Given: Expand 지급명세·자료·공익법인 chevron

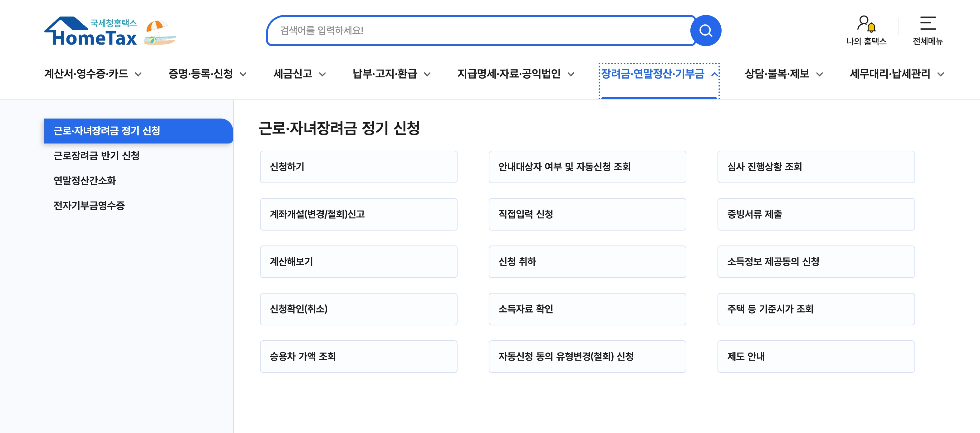Looking at the screenshot, I should coord(571,75).
